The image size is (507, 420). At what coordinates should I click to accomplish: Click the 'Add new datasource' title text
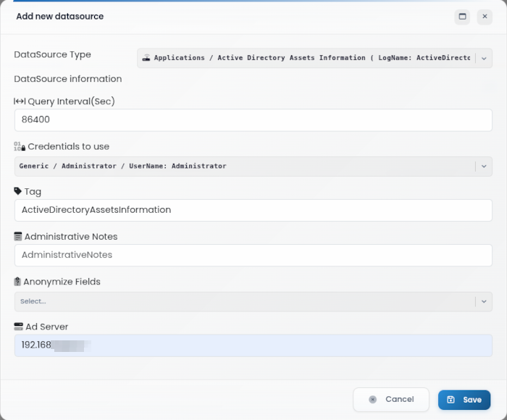point(60,16)
